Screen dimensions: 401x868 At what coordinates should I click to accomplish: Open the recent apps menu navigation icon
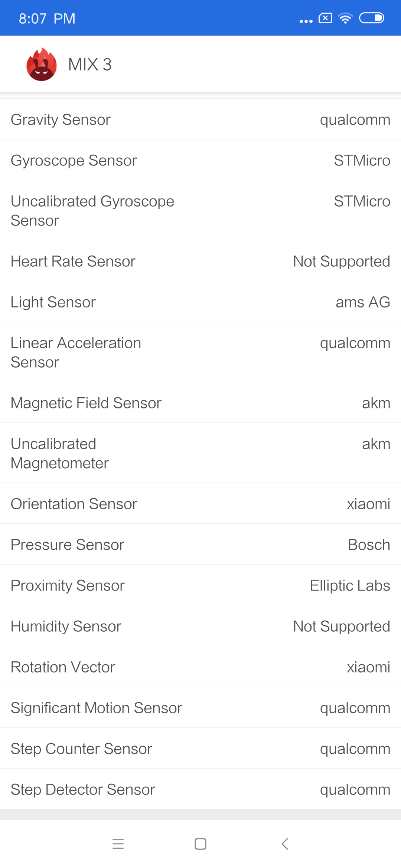[x=118, y=844]
